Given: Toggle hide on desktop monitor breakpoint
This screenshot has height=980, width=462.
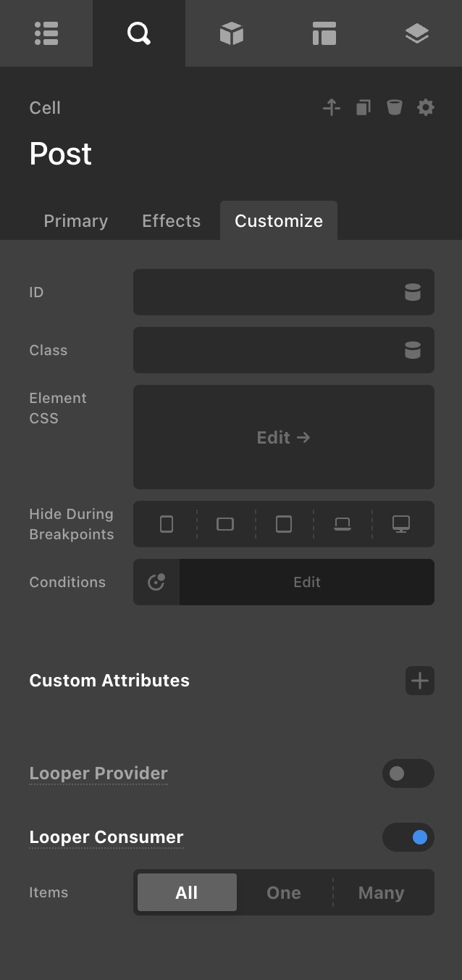Looking at the screenshot, I should tap(400, 524).
